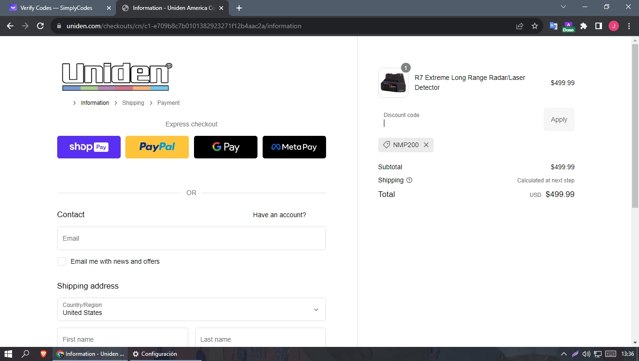This screenshot has width=639, height=361.
Task: Click the Calculated at next step text
Action: point(546,180)
